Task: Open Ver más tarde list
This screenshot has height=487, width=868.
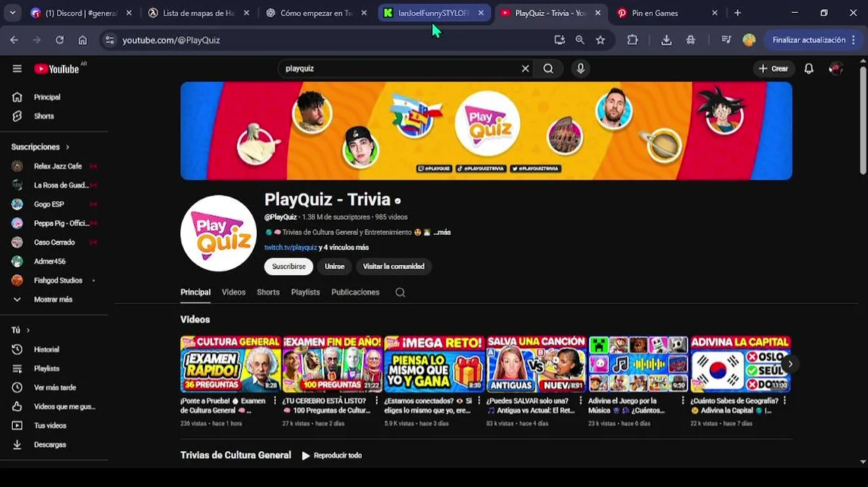Action: 54,388
